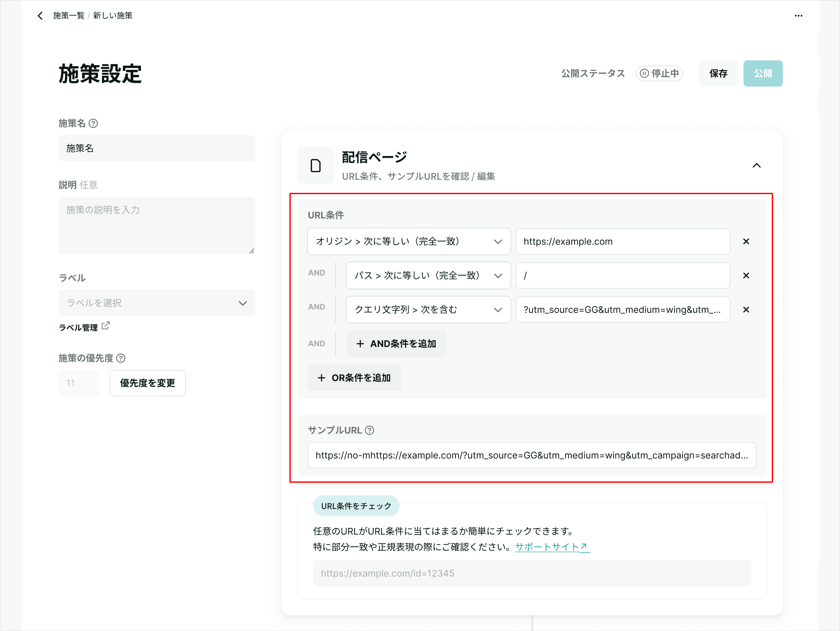840x631 pixels.
Task: Open ラベル管理 external link
Action: (84, 327)
